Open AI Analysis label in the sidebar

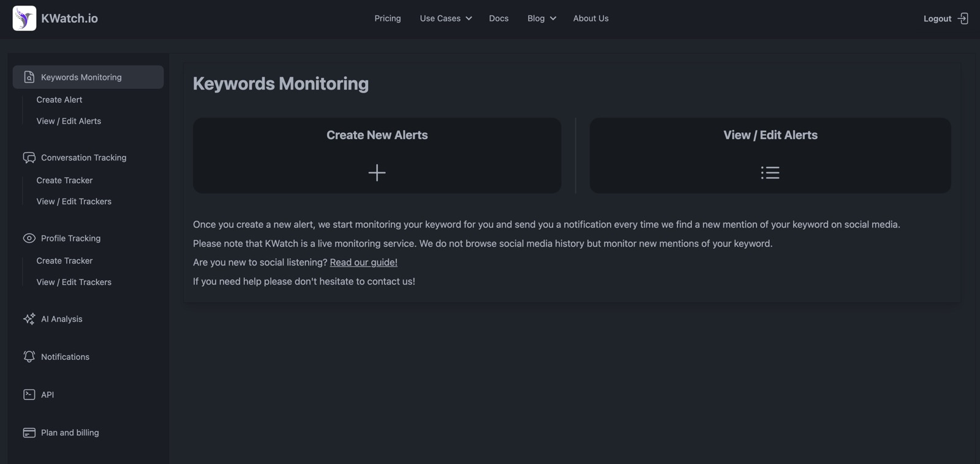[61, 319]
